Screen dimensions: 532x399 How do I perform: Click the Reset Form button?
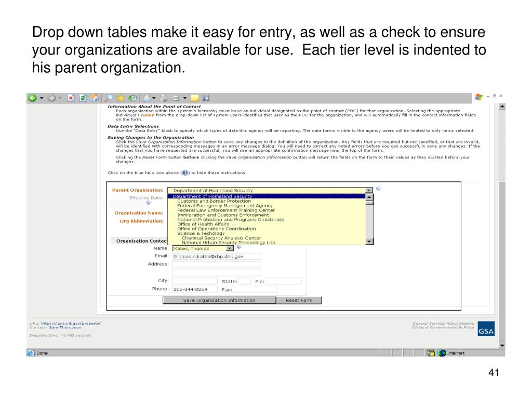[299, 300]
